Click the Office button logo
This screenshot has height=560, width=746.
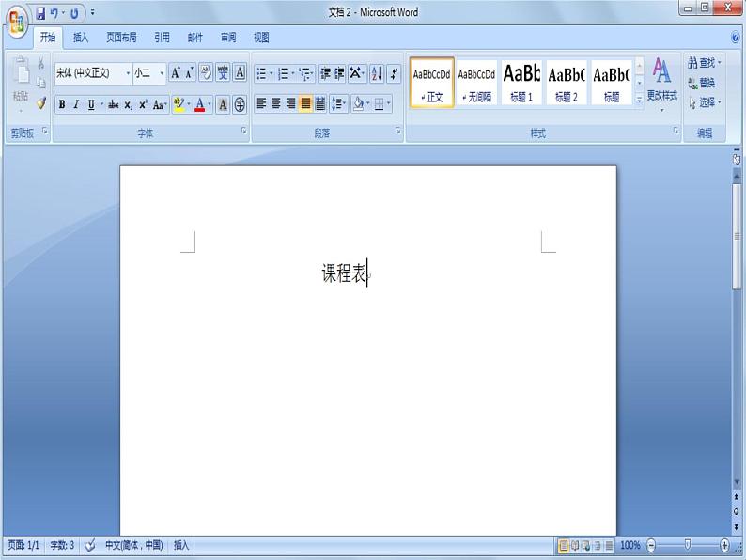click(x=16, y=21)
